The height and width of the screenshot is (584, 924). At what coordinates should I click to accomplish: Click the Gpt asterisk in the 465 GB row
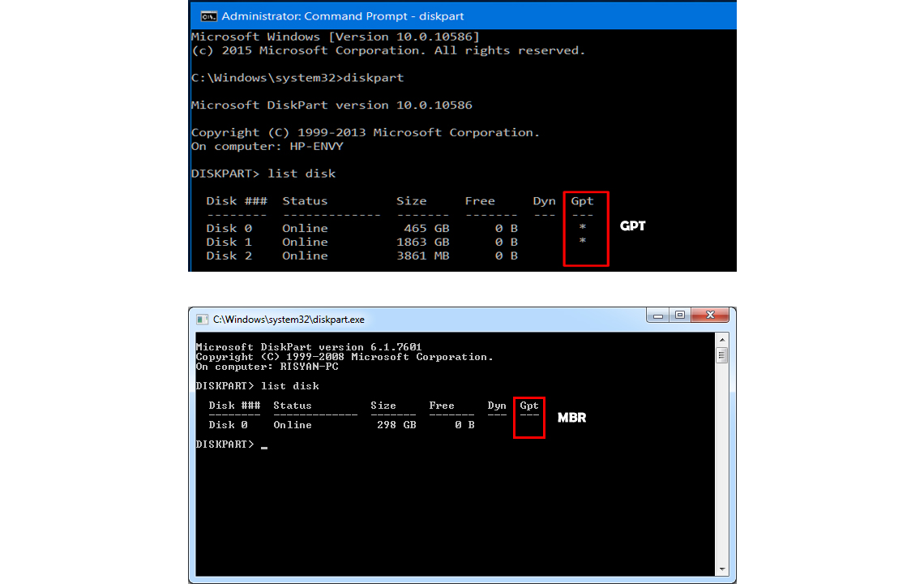click(582, 227)
